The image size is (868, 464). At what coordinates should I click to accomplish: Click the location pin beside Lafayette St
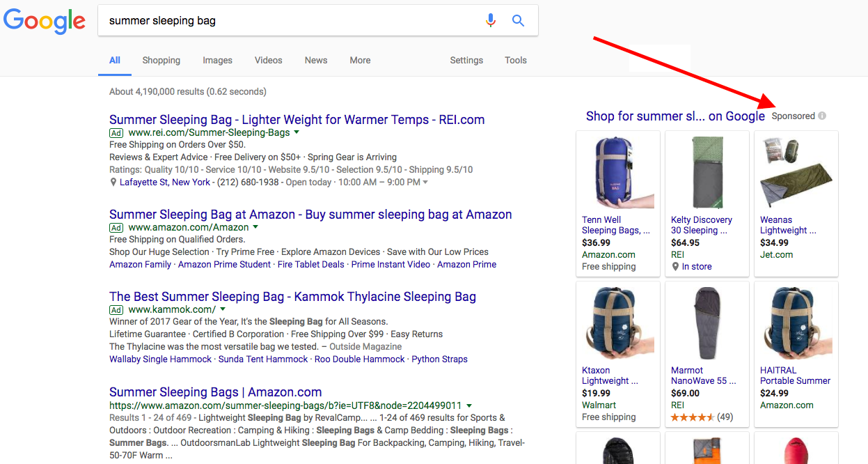(x=113, y=183)
